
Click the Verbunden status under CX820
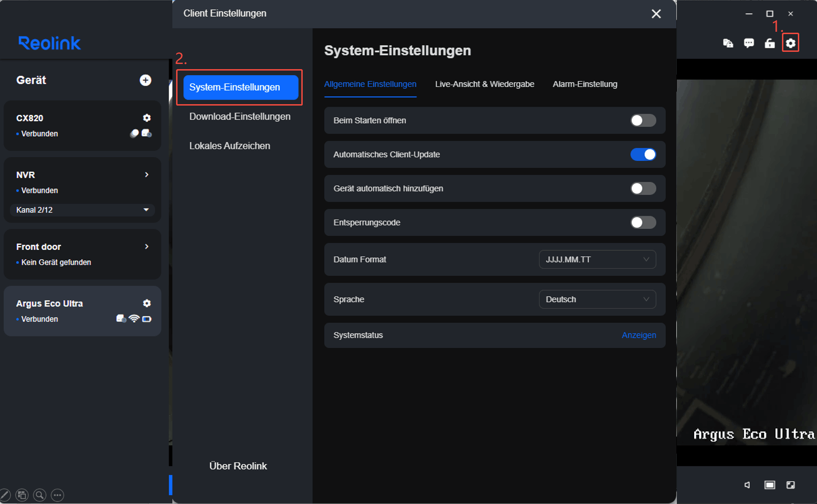pos(39,134)
